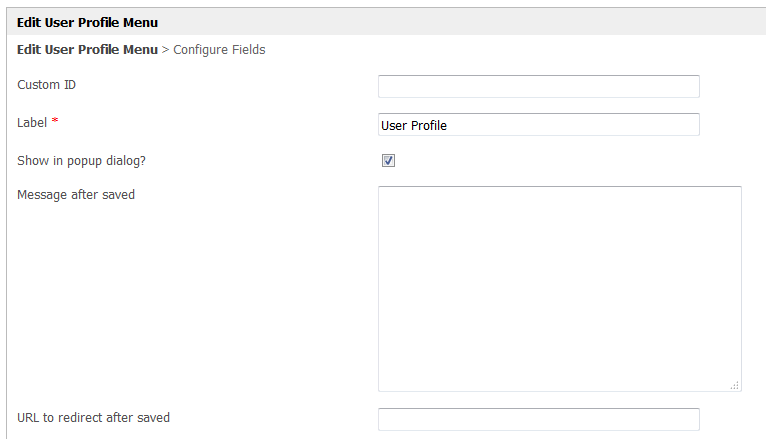Image resolution: width=766 pixels, height=439 pixels.
Task: Click the Message after saved label
Action: tap(76, 194)
